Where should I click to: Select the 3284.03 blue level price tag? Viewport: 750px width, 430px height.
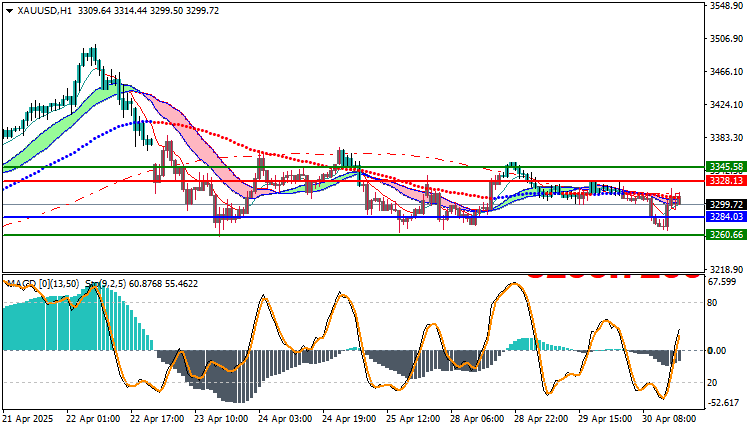coord(726,217)
